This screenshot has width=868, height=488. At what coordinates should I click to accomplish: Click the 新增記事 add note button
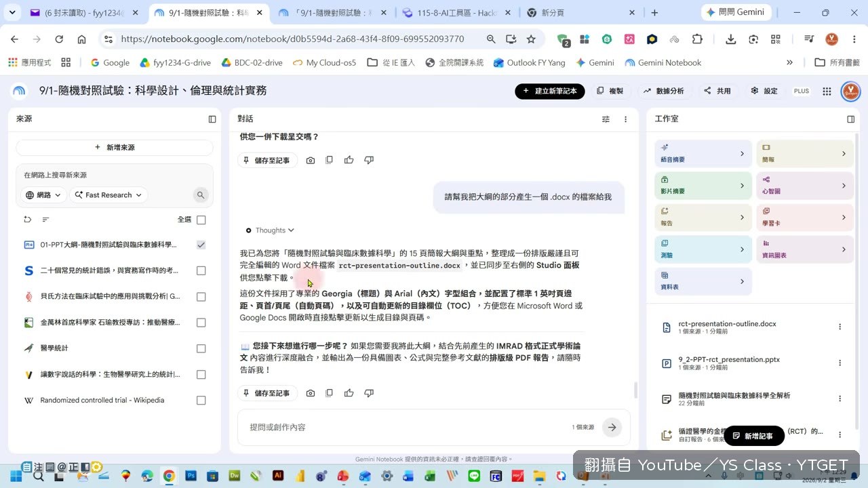[753, 436]
